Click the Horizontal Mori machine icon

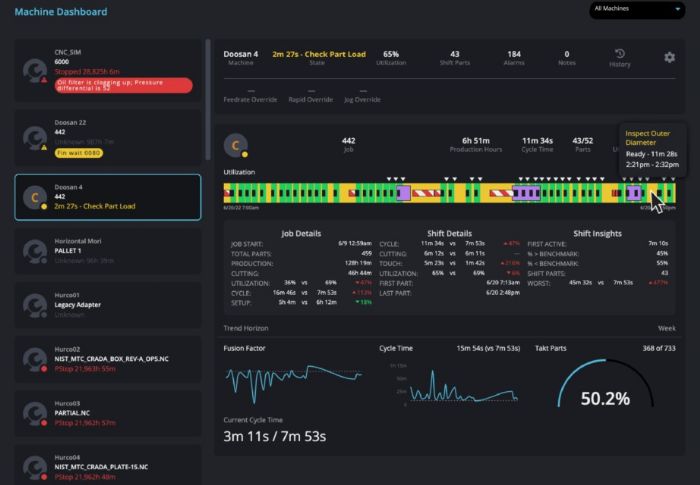coord(35,251)
